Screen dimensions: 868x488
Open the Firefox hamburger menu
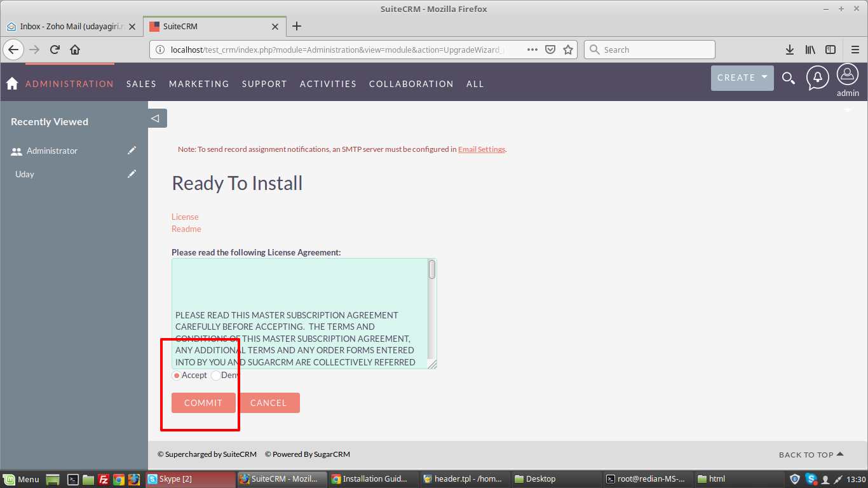(x=855, y=50)
